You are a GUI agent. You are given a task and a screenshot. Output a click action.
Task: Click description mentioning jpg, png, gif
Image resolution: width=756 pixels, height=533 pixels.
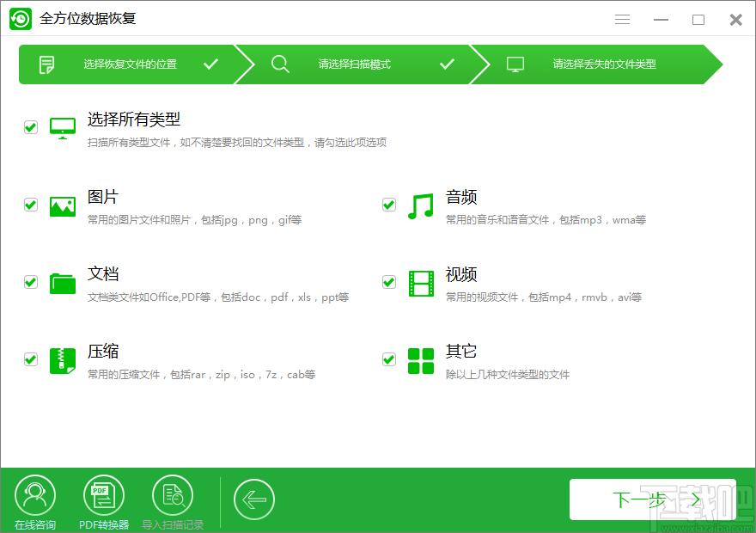(194, 220)
